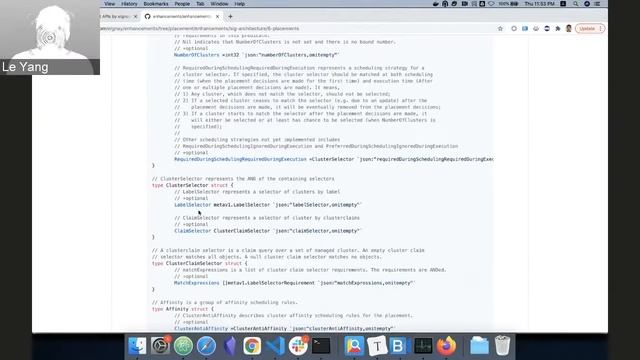Switch to the first APIs tab
Image resolution: width=640 pixels, height=360 pixels.
pyautogui.click(x=116, y=16)
